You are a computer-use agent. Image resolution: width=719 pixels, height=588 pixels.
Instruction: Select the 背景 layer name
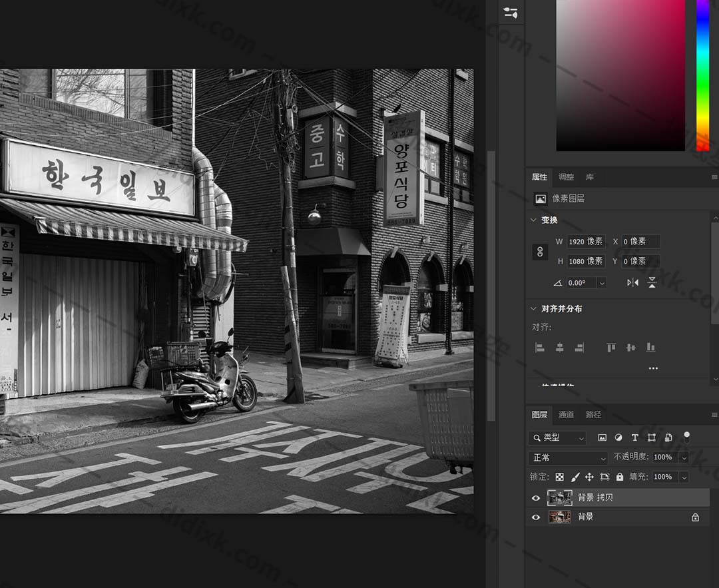pos(586,517)
